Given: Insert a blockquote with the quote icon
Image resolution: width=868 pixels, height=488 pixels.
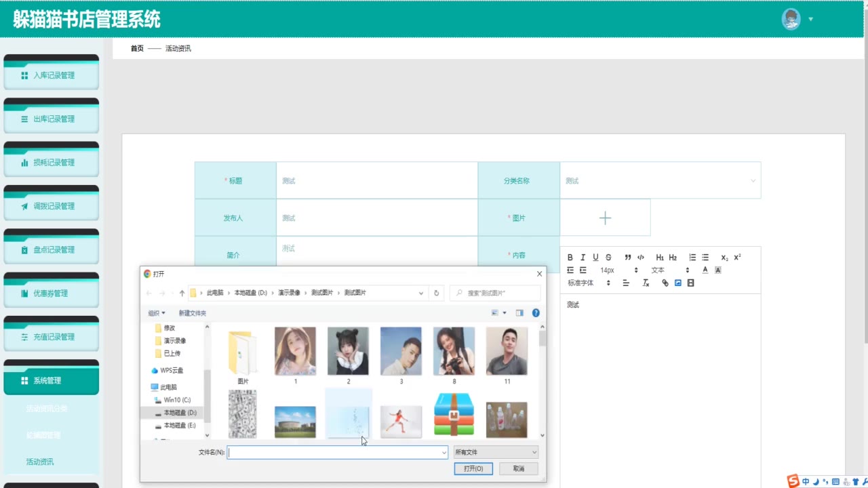Looking at the screenshot, I should pos(628,258).
